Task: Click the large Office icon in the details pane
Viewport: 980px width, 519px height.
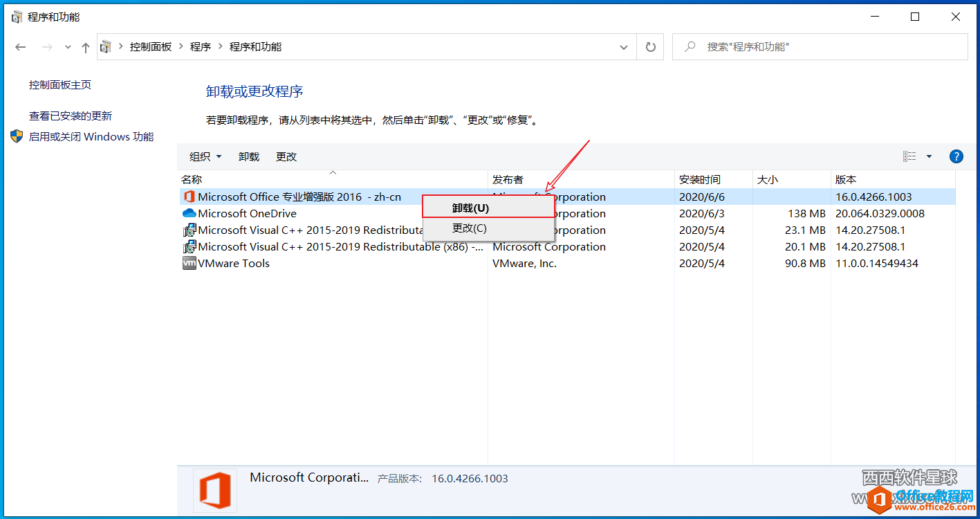Action: (214, 491)
